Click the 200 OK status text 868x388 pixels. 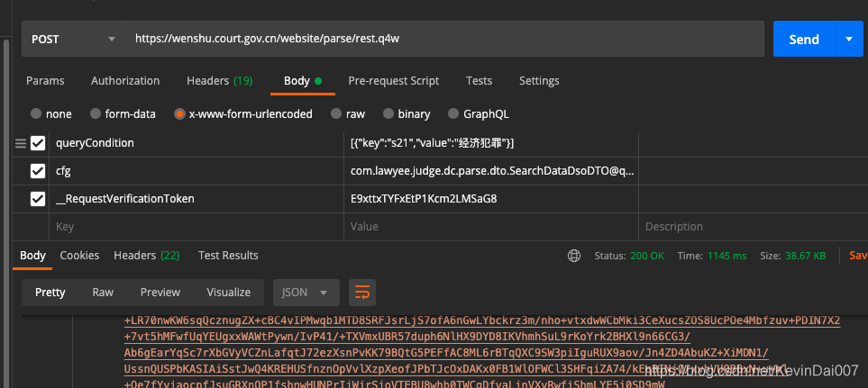coord(647,256)
